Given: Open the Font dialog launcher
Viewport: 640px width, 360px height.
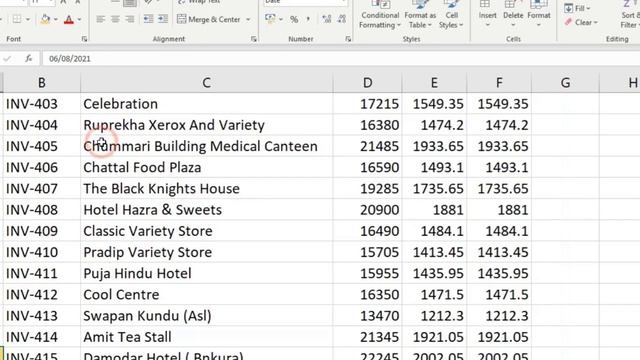Looking at the screenshot, I should tap(84, 39).
